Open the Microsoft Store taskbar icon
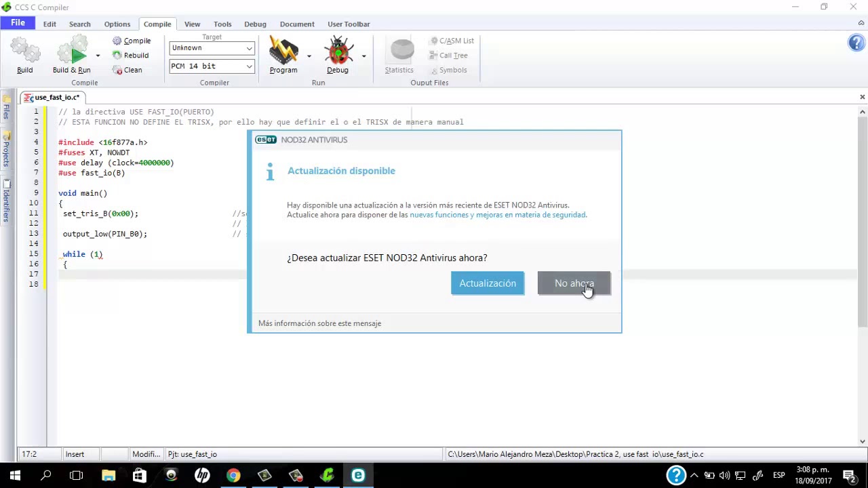Image resolution: width=868 pixels, height=488 pixels. click(x=140, y=475)
